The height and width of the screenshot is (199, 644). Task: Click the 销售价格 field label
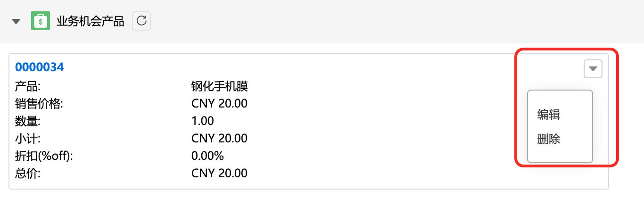(39, 104)
